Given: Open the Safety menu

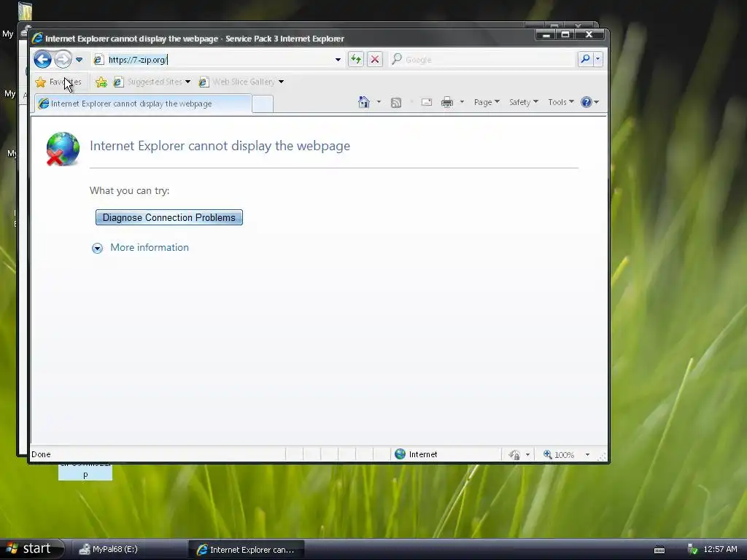Looking at the screenshot, I should (523, 102).
